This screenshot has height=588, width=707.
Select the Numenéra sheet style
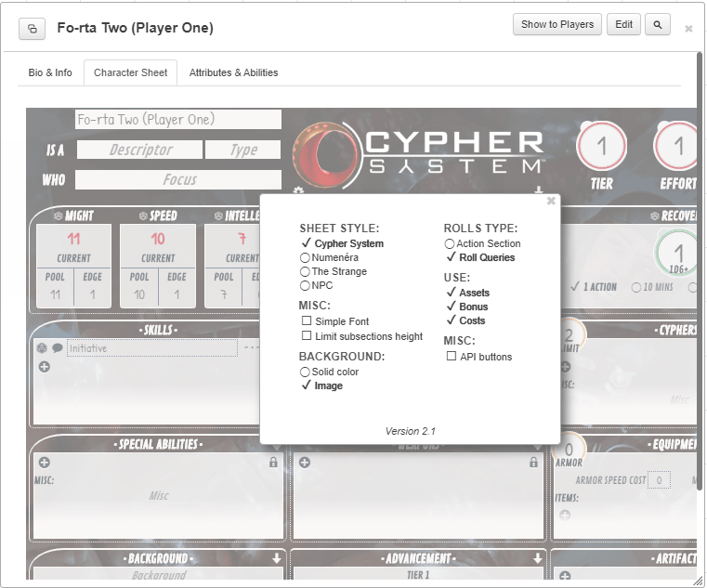305,257
